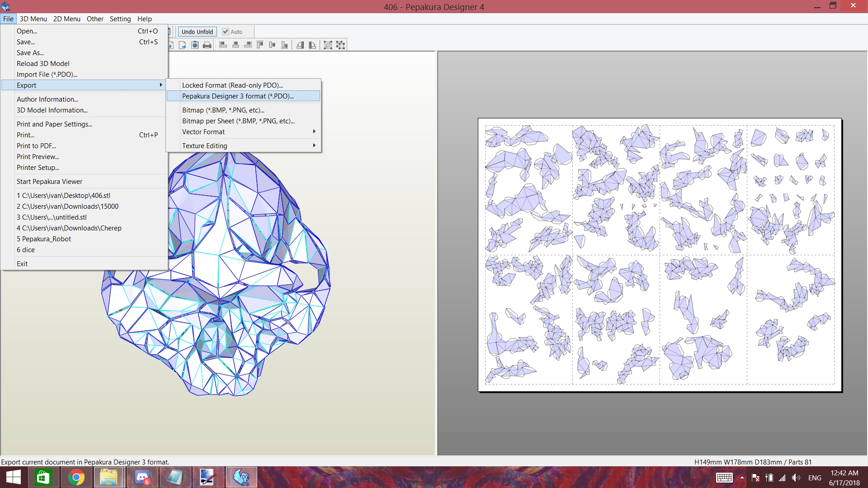Click the battery power tray icon

click(769, 478)
